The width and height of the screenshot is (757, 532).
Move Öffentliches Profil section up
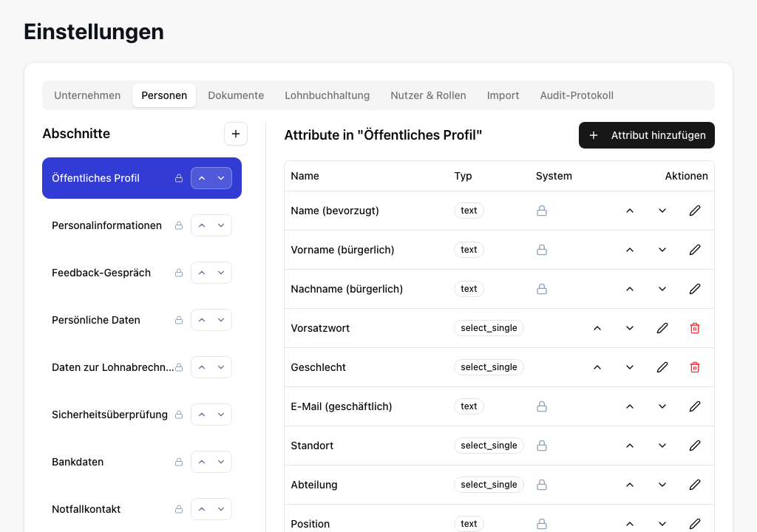click(202, 178)
